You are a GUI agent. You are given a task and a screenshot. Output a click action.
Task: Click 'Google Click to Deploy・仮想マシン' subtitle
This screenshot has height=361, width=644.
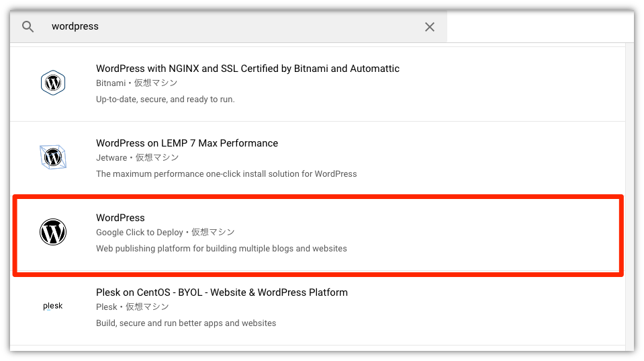pyautogui.click(x=165, y=233)
